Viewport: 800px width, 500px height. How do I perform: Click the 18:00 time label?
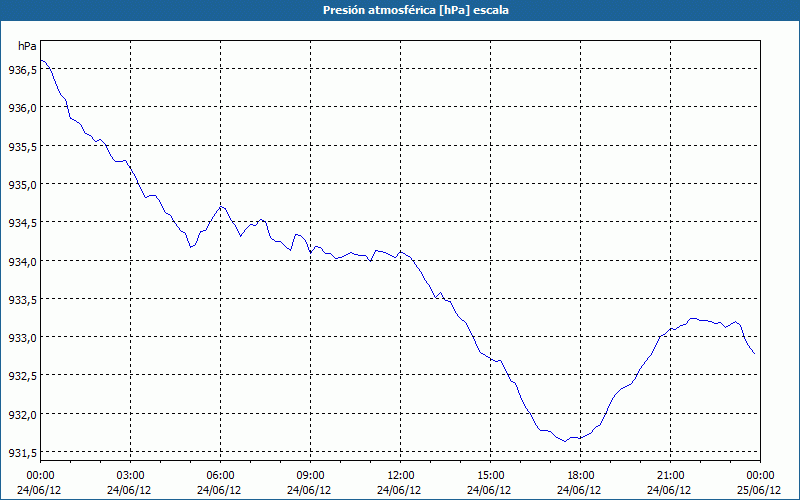click(x=581, y=476)
